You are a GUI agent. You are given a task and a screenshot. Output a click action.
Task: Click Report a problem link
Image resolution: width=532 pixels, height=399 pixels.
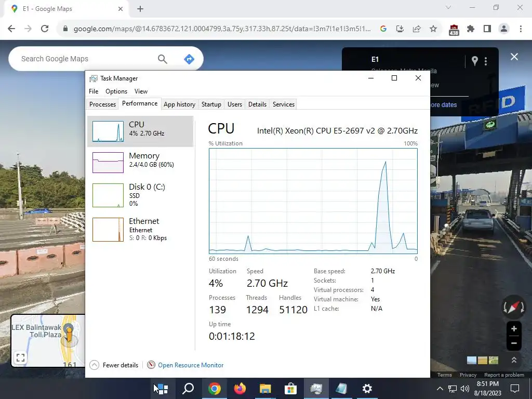click(x=504, y=375)
